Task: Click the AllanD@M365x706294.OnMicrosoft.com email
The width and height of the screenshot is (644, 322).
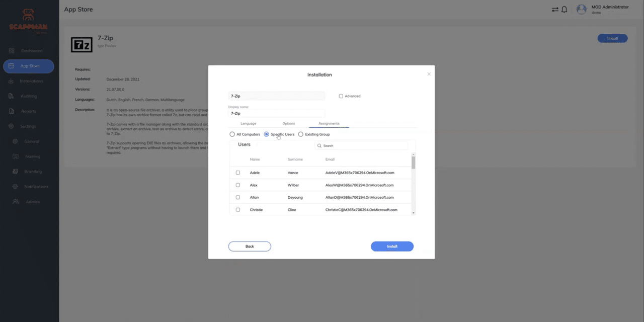Action: click(x=359, y=197)
